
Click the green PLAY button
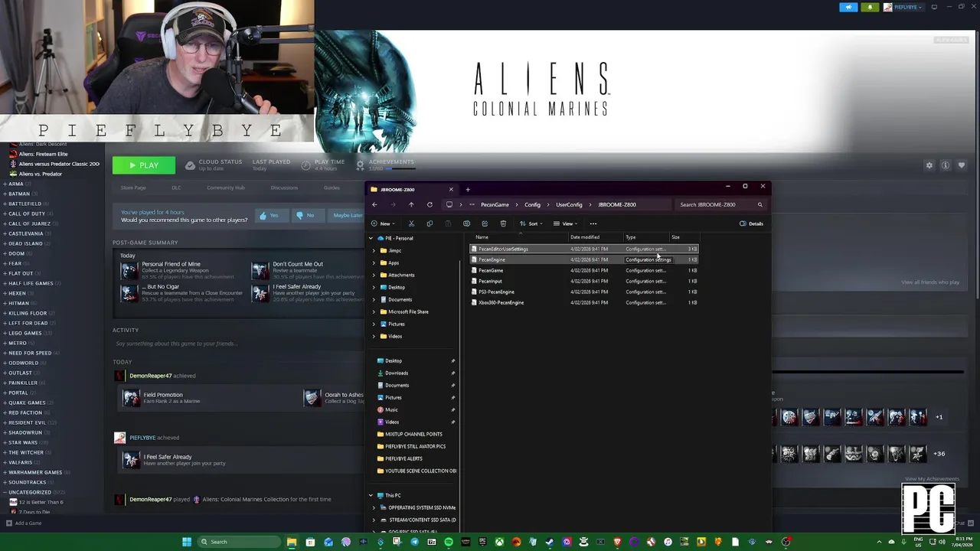144,165
